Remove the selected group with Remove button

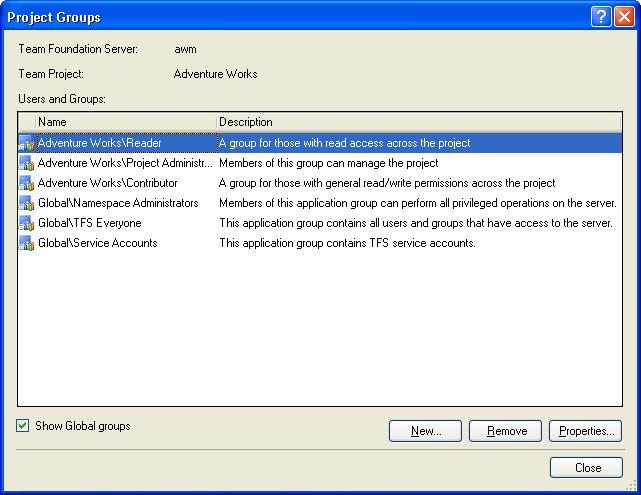(x=506, y=431)
